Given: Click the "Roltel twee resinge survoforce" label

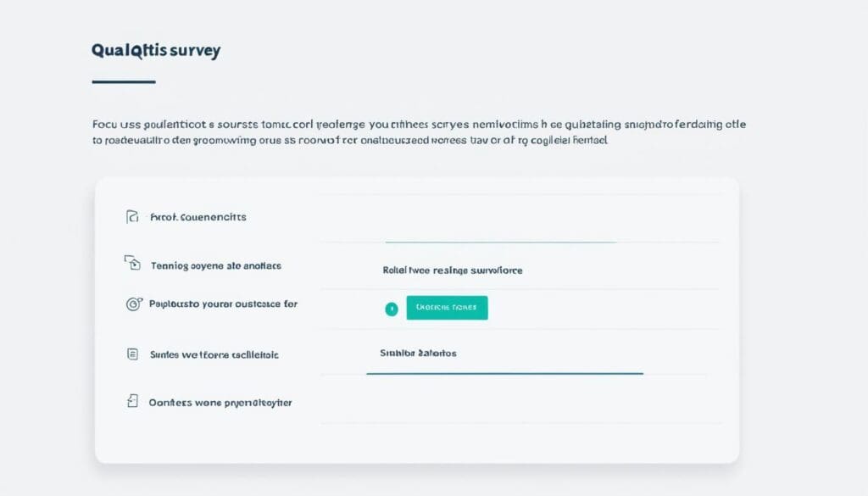Looking at the screenshot, I should (453, 270).
